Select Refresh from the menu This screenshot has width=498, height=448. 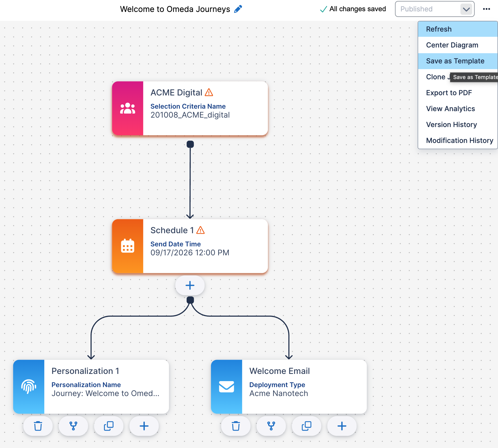458,29
